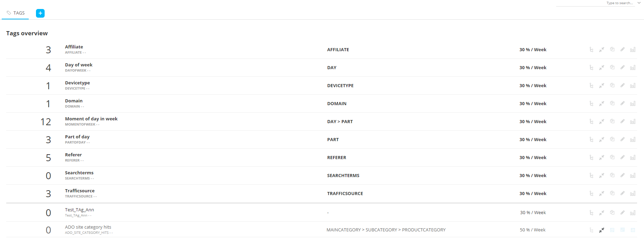
Task: Open the Affiliate tag name
Action: click(74, 47)
